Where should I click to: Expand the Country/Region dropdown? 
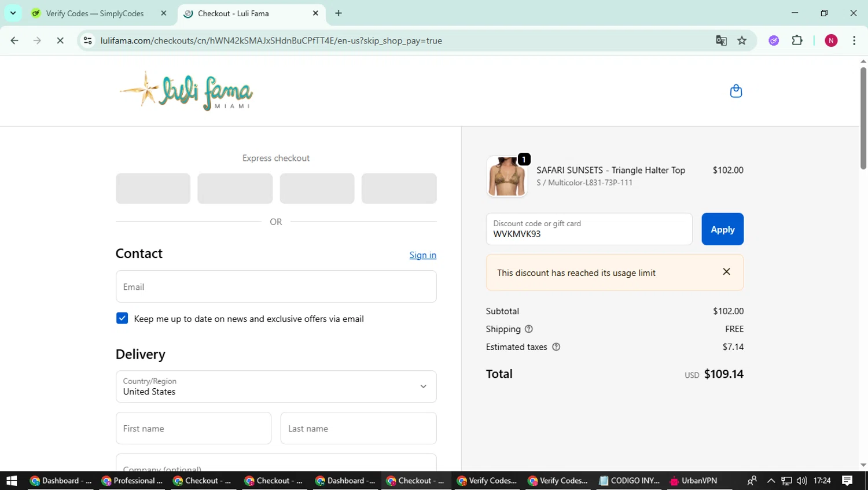coord(276,386)
